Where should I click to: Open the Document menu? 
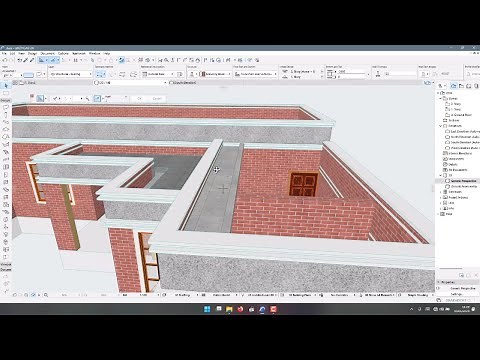point(47,53)
